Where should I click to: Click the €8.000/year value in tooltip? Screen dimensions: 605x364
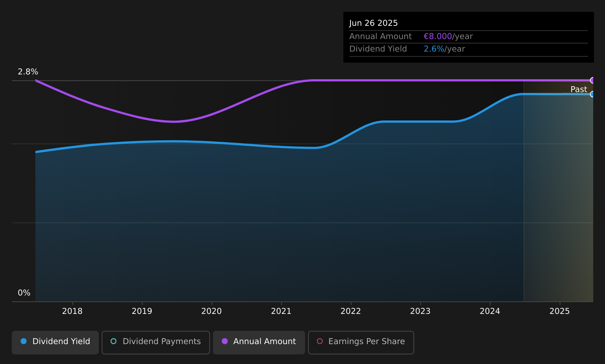pos(448,36)
